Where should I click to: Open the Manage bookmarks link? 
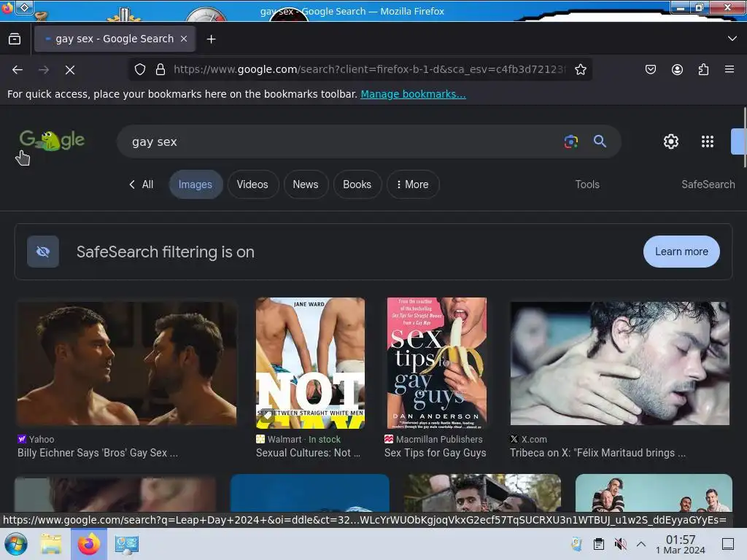pyautogui.click(x=413, y=94)
